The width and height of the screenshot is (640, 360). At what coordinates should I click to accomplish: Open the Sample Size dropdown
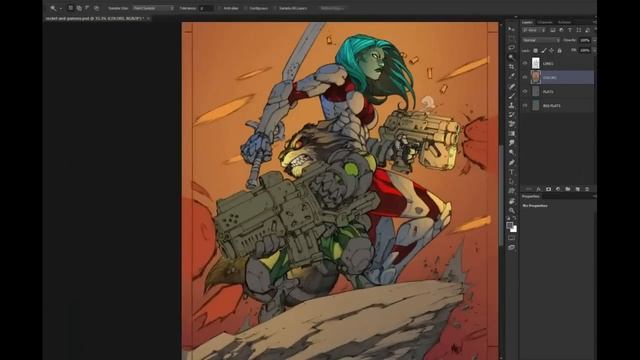point(153,8)
